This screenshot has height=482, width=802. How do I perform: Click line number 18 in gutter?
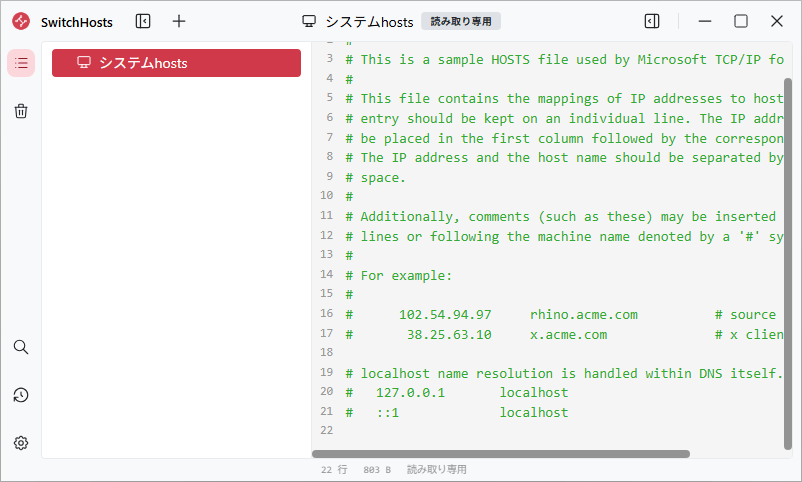327,352
